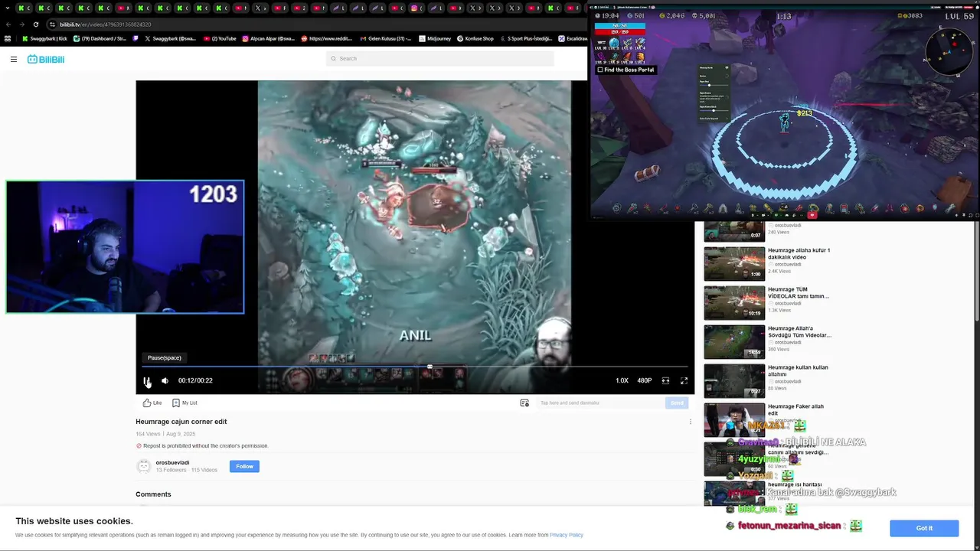Check Find the Boss Portal in game overlay
This screenshot has height=551, width=980.
tap(626, 70)
